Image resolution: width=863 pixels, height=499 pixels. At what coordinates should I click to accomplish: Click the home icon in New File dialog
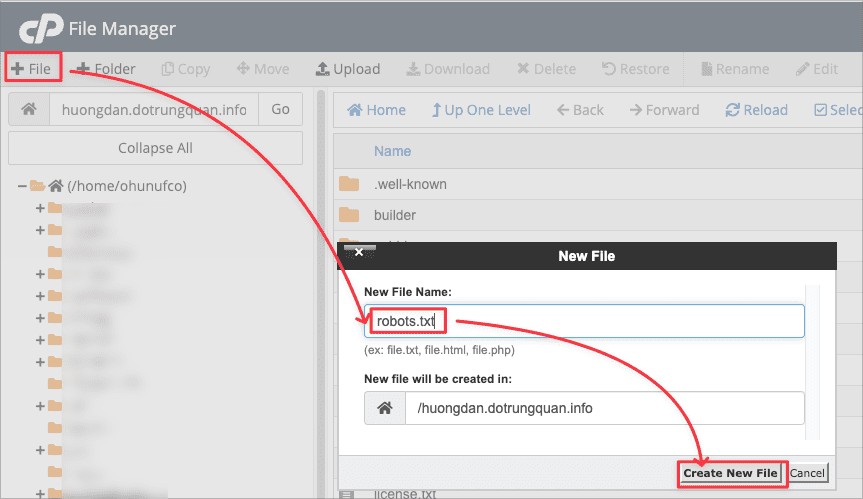(x=385, y=408)
